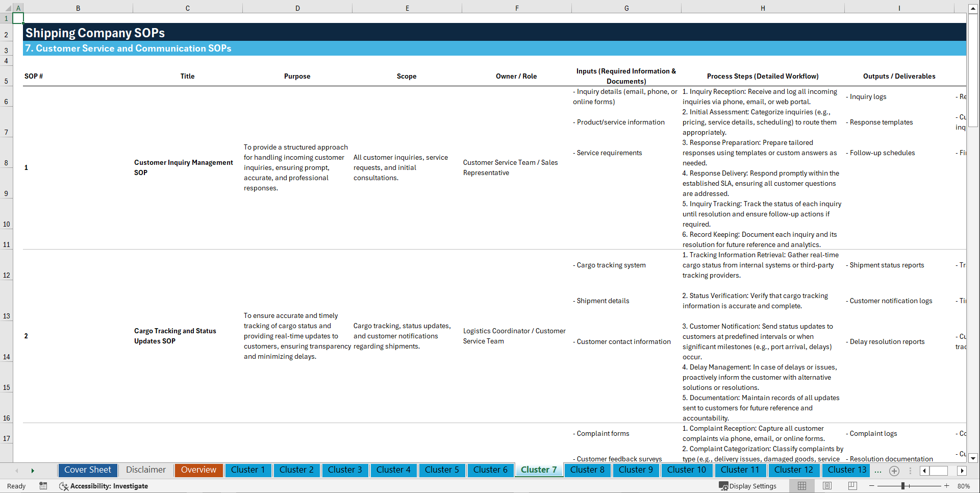Open the Disclaimer sheet tab
The width and height of the screenshot is (980, 493).
[145, 470]
